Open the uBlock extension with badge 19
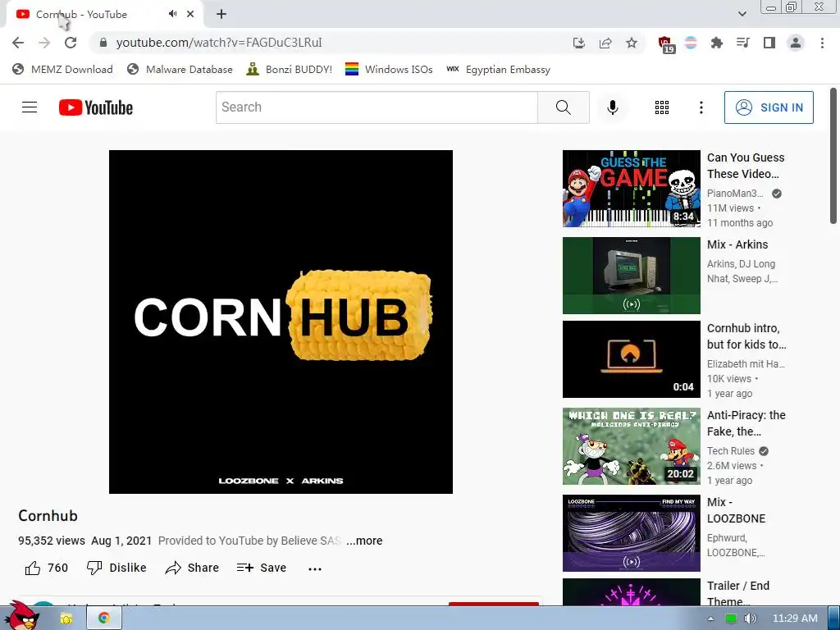 click(x=665, y=44)
